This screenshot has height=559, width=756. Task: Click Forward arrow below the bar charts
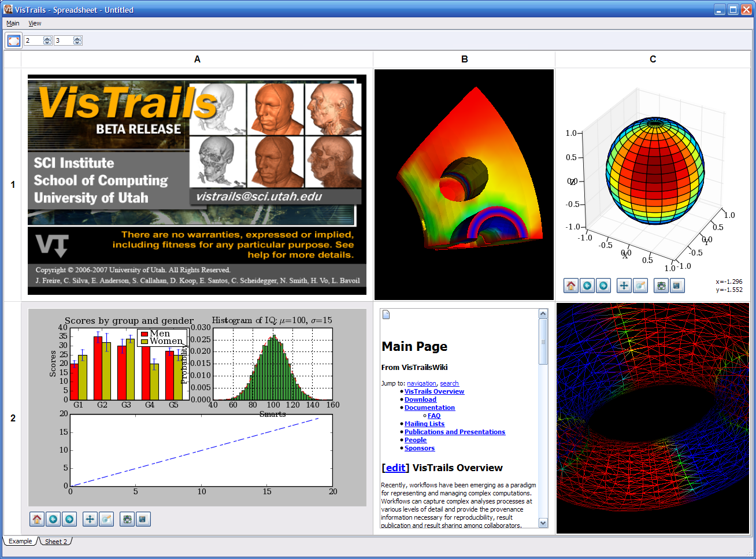69,519
